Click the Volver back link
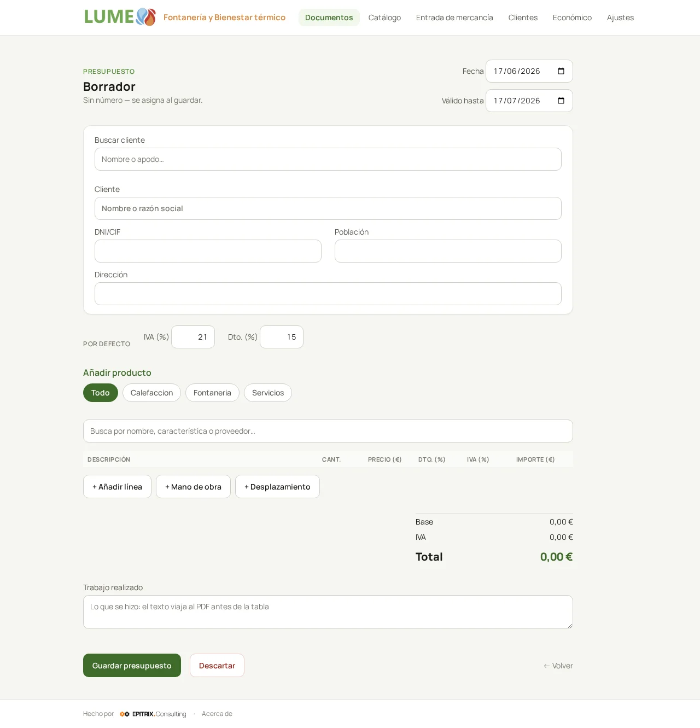This screenshot has width=700, height=728. 558,666
